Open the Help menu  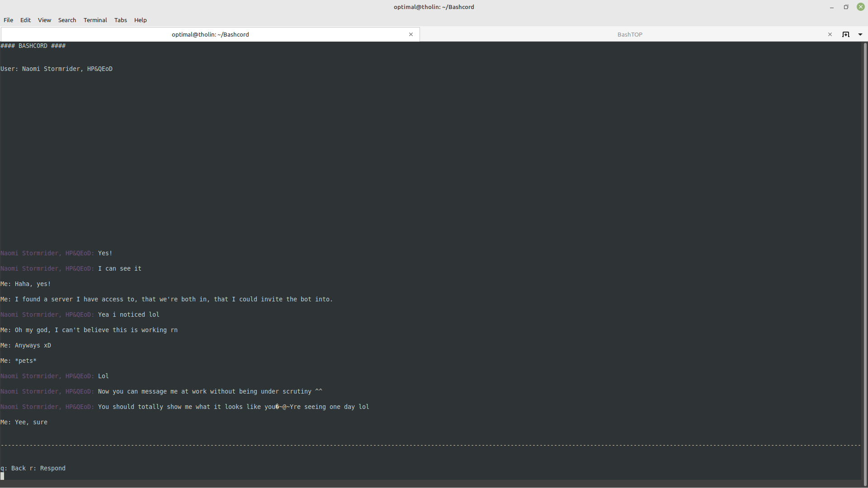[x=140, y=20]
